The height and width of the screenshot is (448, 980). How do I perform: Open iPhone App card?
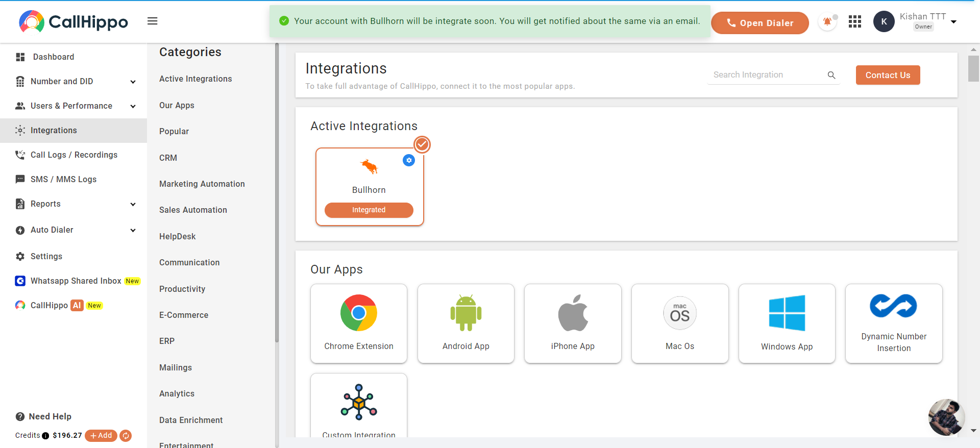[573, 323]
